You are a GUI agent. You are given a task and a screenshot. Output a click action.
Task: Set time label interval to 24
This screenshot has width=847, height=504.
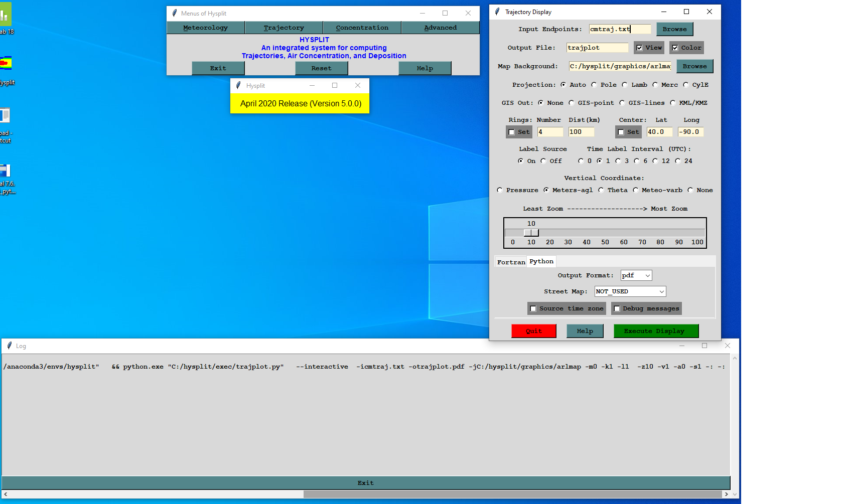[677, 161]
